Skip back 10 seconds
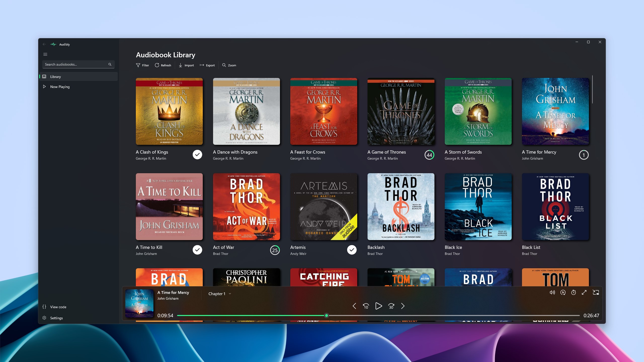Screen dimensions: 644x362 [366, 306]
